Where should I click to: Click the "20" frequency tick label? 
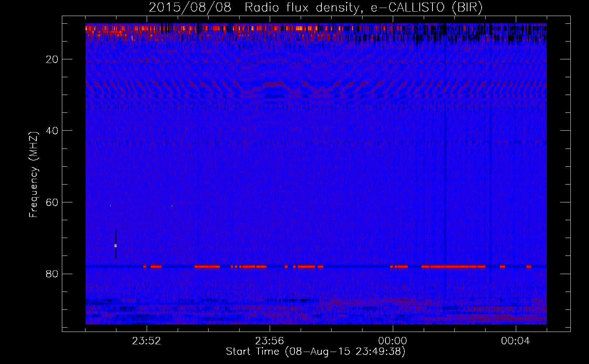pos(52,59)
